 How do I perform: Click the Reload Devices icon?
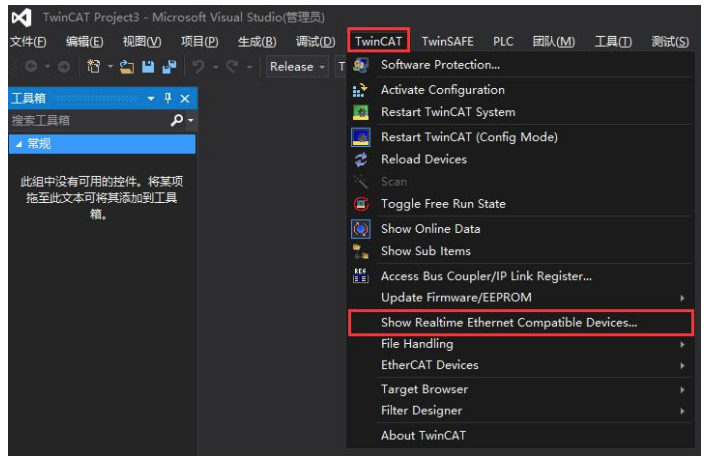point(361,159)
